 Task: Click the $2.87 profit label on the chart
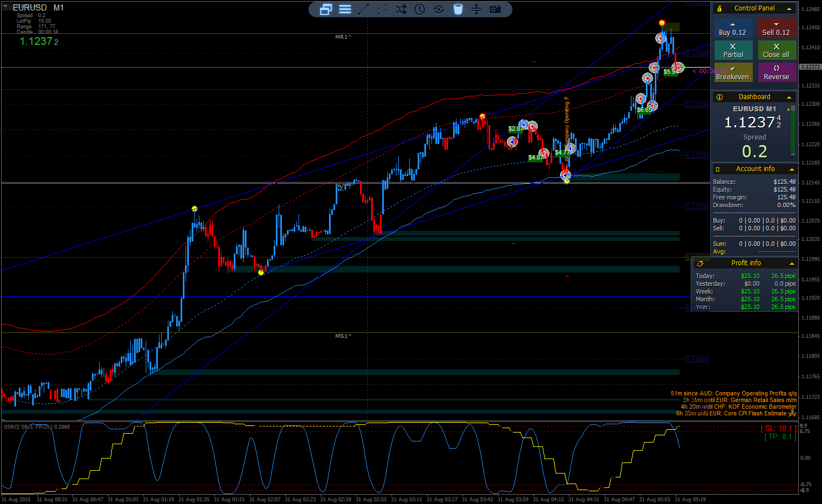point(516,129)
